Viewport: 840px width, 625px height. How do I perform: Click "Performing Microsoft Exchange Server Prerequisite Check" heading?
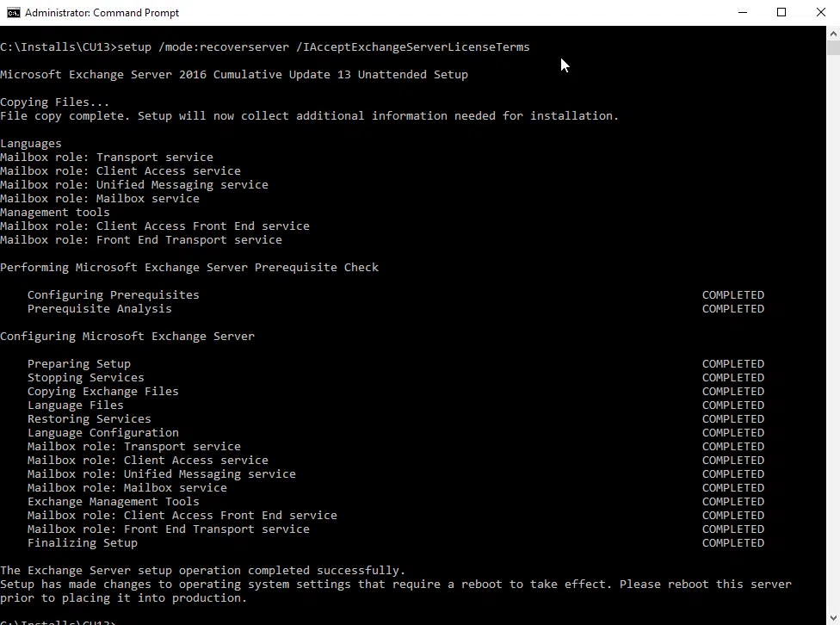tap(189, 268)
